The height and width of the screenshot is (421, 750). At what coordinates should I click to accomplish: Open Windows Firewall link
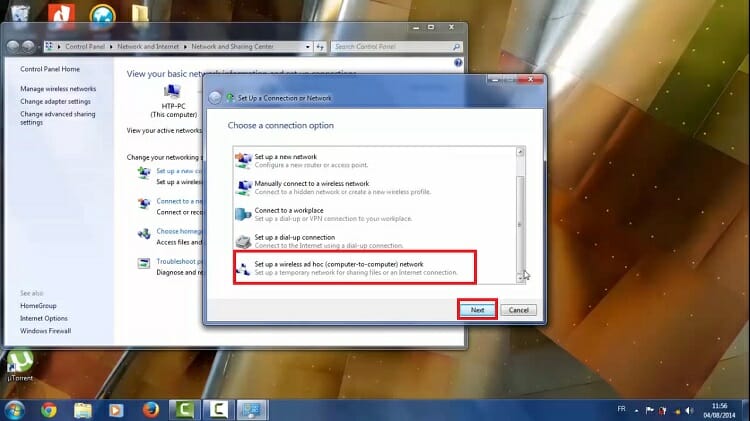coord(45,331)
